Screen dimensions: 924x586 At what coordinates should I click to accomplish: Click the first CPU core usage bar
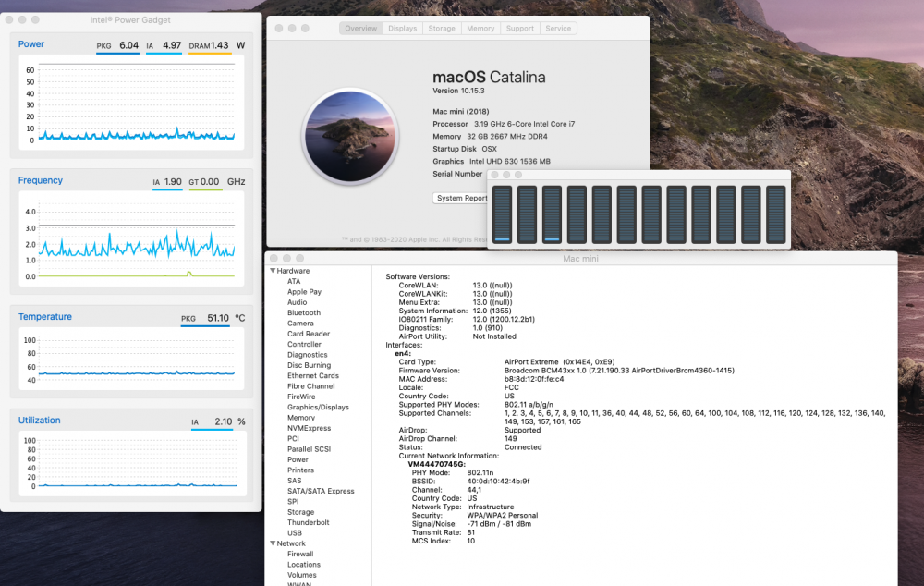[x=502, y=214]
